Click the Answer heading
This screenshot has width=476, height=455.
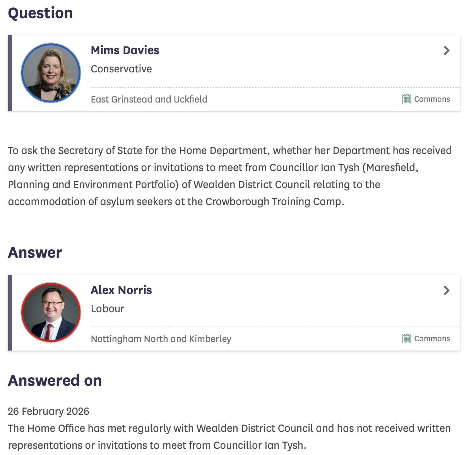coord(35,253)
